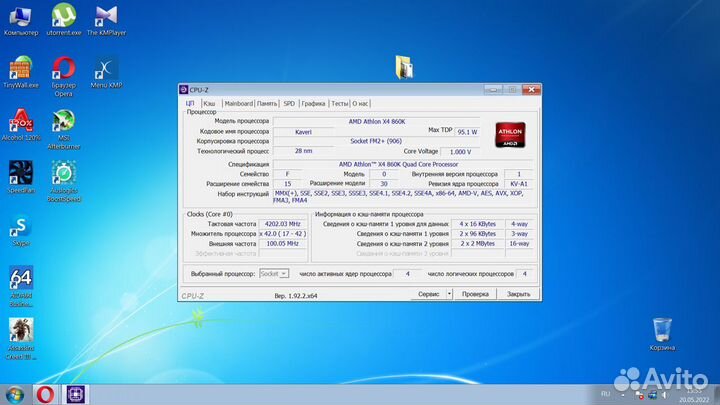Open the Память tab

[x=267, y=104]
